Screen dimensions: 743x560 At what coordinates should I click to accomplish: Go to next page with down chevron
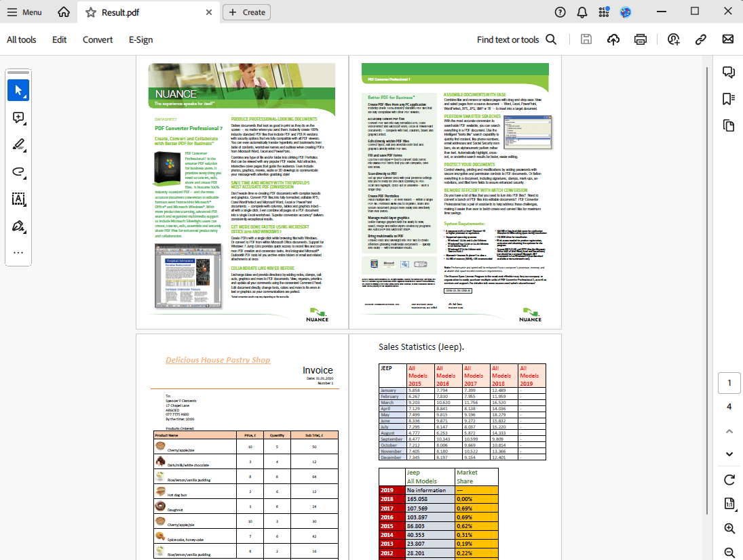[729, 454]
